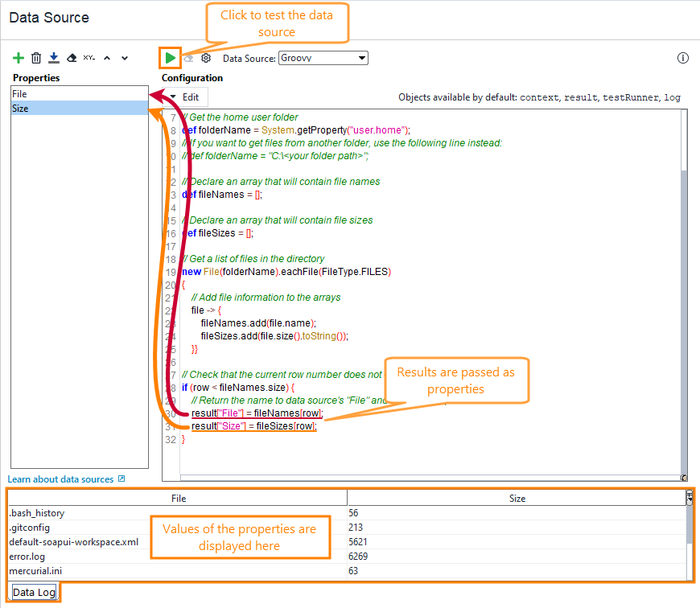700x608 pixels.
Task: Click the eraser icon to clear property values
Action: 71,58
